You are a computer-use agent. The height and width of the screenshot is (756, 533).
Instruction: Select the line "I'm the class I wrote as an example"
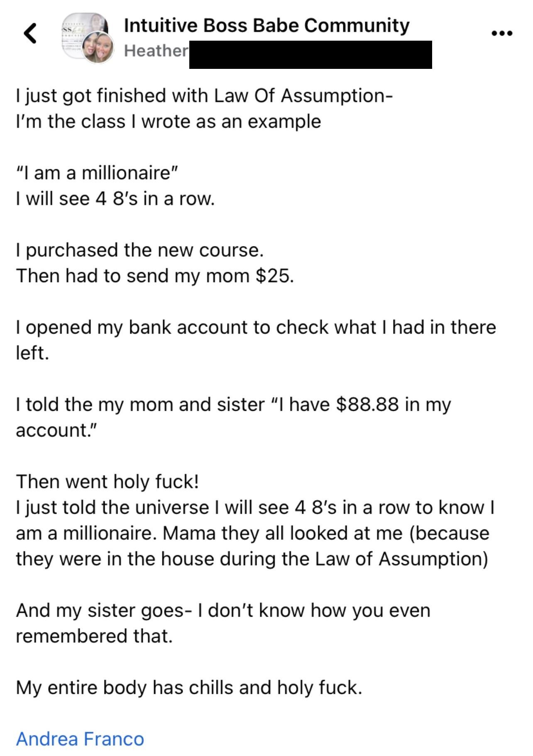coord(169,122)
